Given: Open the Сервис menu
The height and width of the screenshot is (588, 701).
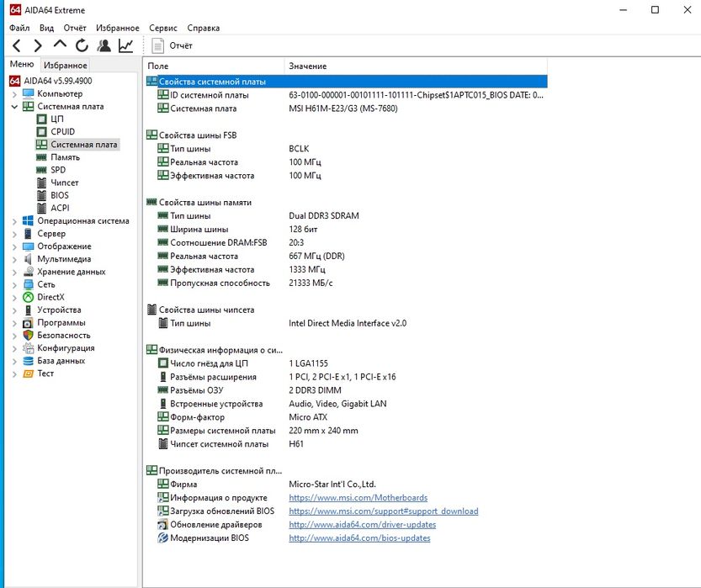Looking at the screenshot, I should click(x=163, y=28).
